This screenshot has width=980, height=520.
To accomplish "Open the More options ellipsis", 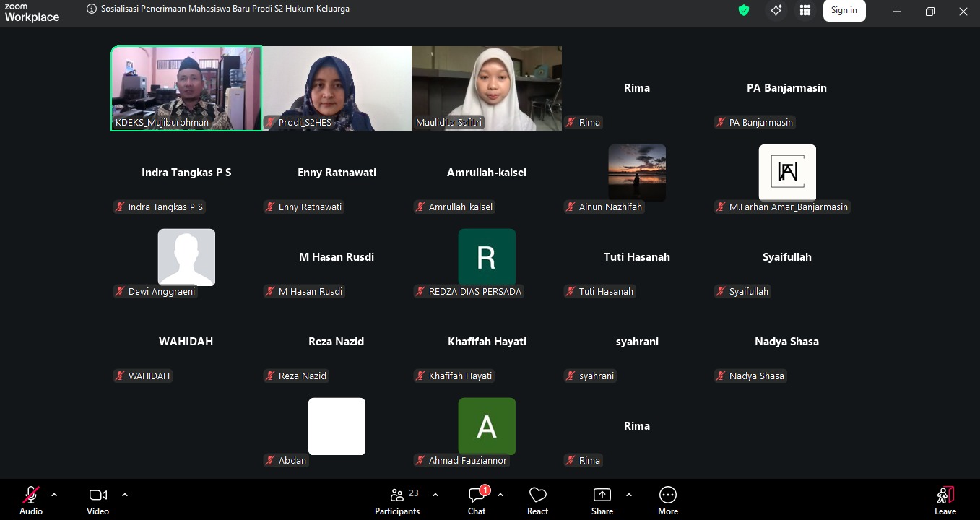I will tap(668, 500).
